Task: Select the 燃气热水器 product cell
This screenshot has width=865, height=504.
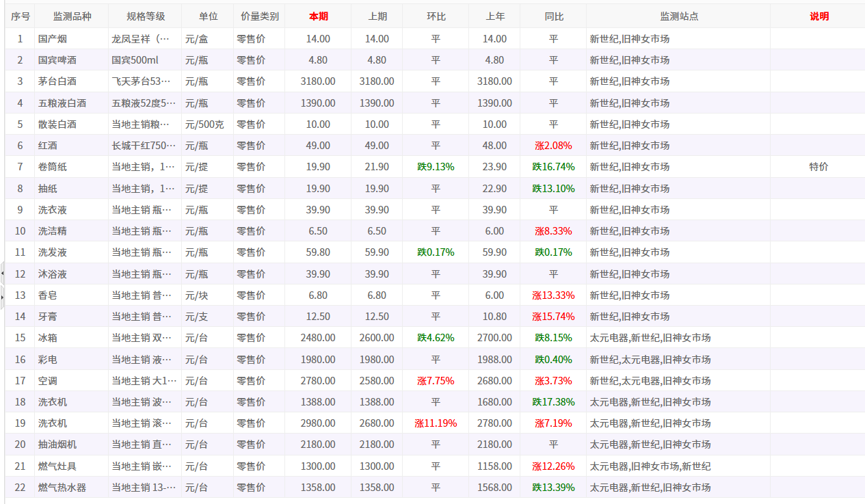Action: pos(71,488)
